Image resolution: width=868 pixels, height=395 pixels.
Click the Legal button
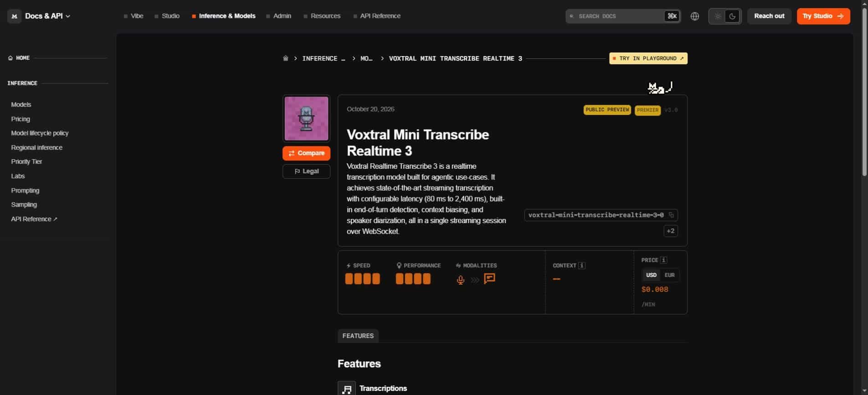(306, 172)
